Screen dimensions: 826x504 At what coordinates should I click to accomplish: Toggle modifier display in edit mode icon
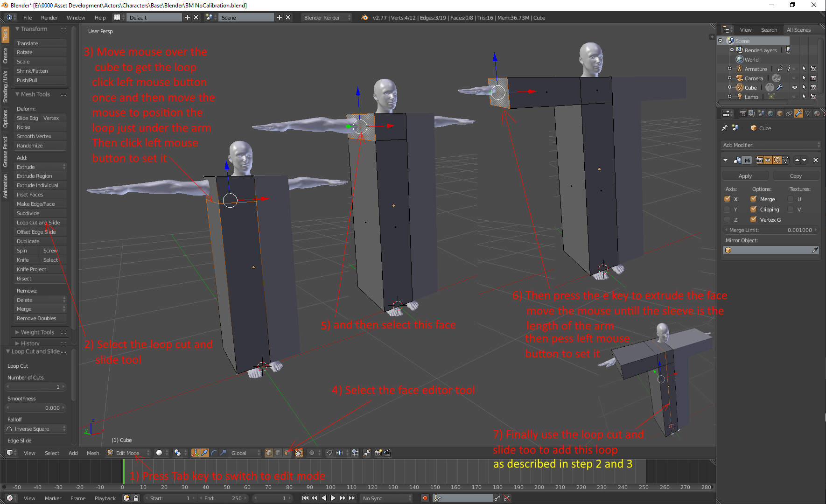(x=777, y=160)
